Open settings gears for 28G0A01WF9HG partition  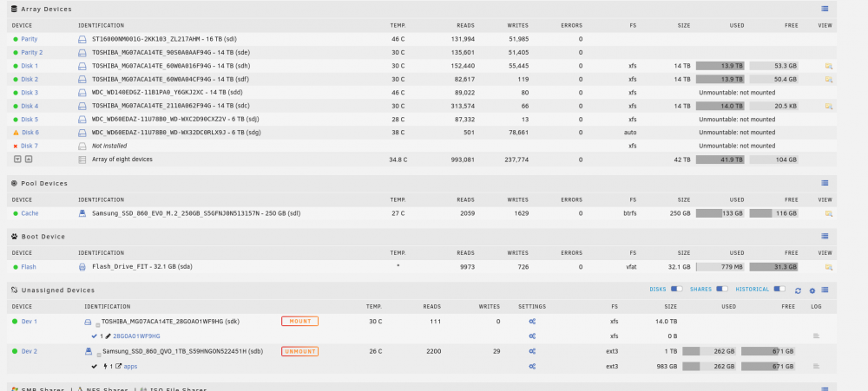pyautogui.click(x=532, y=336)
